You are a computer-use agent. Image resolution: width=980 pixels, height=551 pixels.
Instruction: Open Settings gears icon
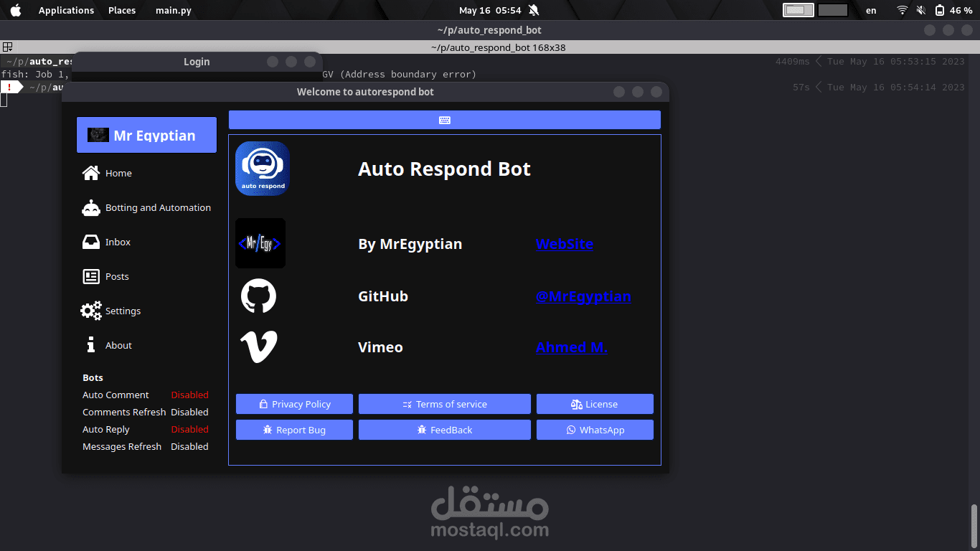91,311
